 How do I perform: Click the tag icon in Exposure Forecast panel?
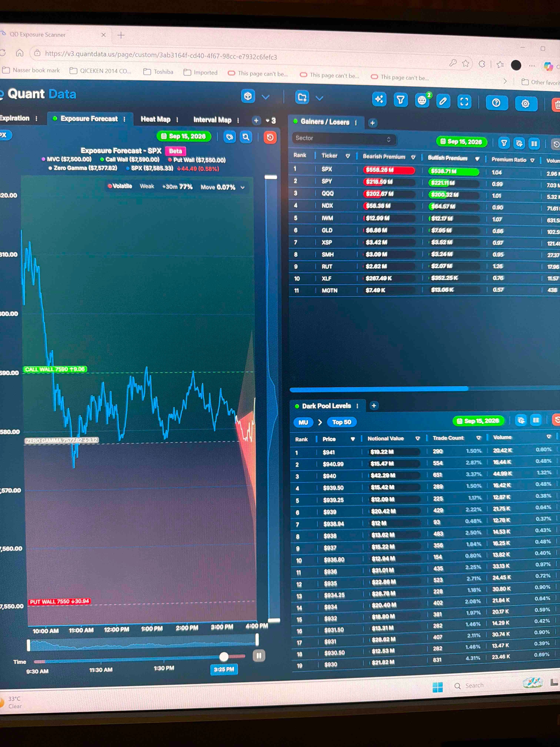229,137
